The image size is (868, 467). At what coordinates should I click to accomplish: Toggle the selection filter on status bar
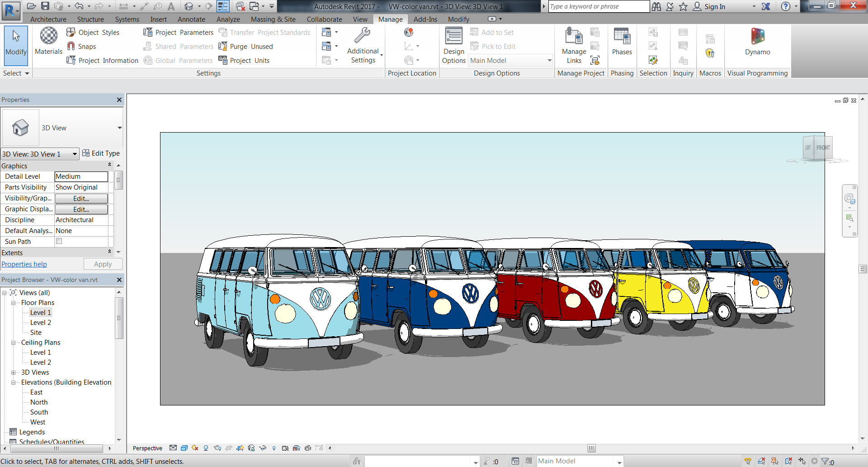(x=825, y=461)
